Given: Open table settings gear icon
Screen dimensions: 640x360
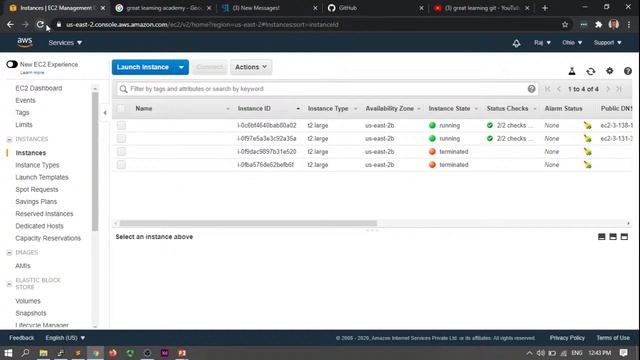Looking at the screenshot, I should (x=609, y=71).
